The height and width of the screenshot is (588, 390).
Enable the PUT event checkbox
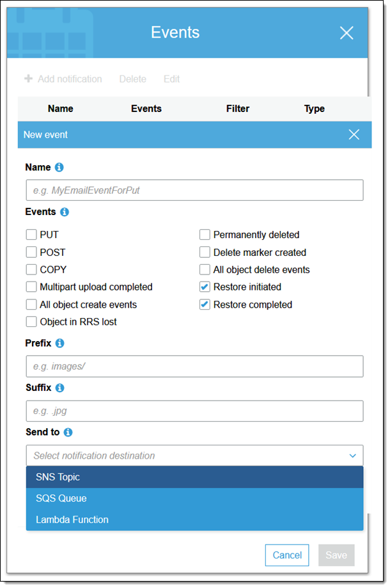coord(31,235)
